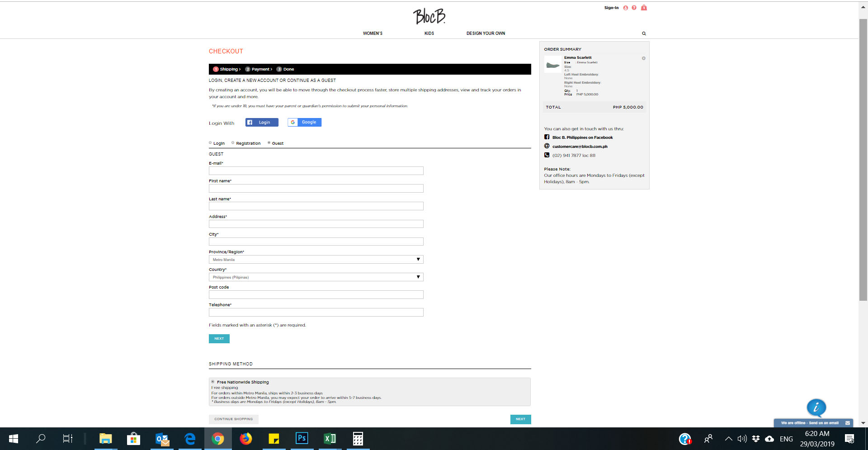Click the help question mark icon
Screen dimensions: 868x450
tap(634, 8)
